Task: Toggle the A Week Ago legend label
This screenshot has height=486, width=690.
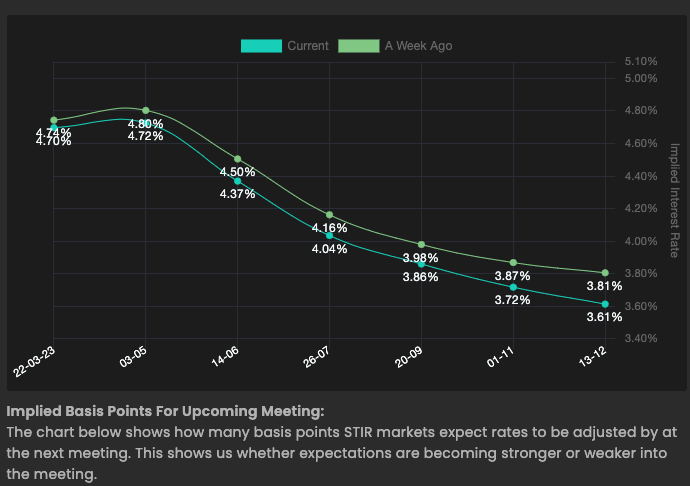Action: 419,46
